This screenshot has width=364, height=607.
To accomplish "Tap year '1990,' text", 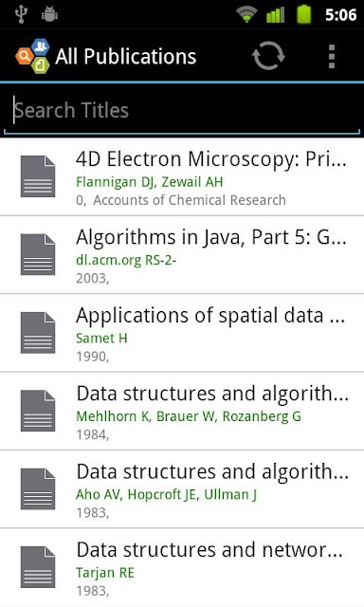I will pyautogui.click(x=93, y=357).
